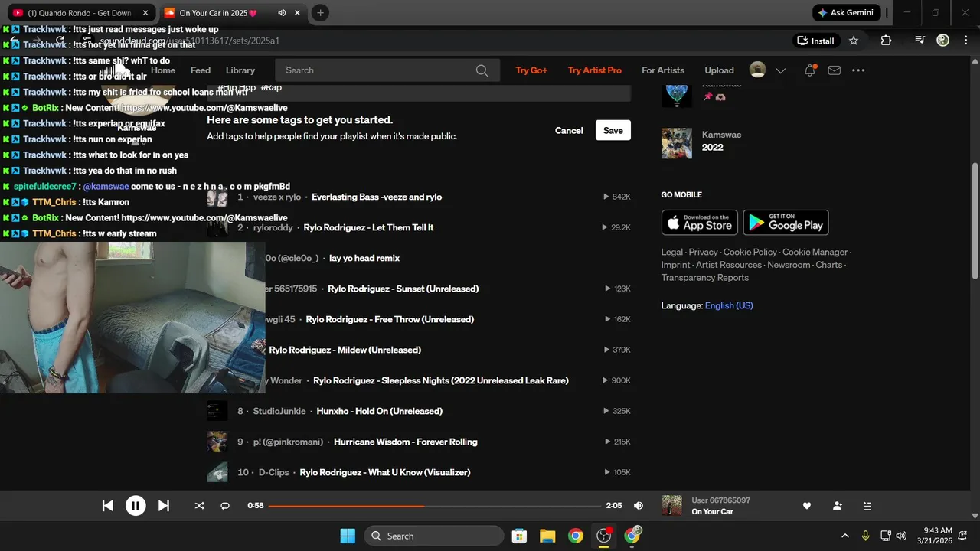
Task: Like the playing track with heart icon
Action: [806, 506]
